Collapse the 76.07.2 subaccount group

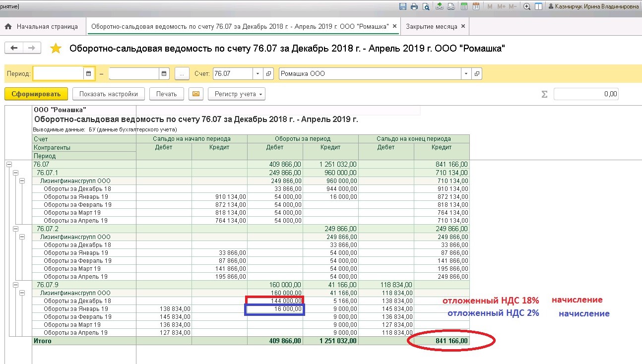[16, 229]
